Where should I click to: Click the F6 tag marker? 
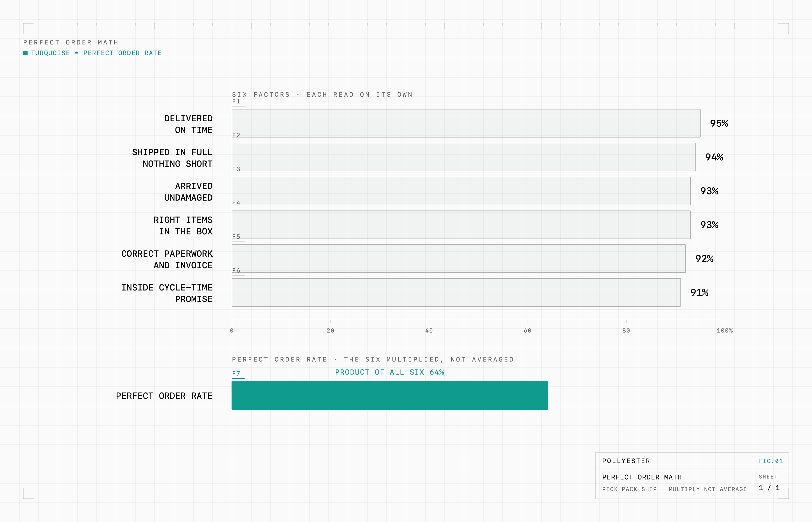[x=237, y=271]
